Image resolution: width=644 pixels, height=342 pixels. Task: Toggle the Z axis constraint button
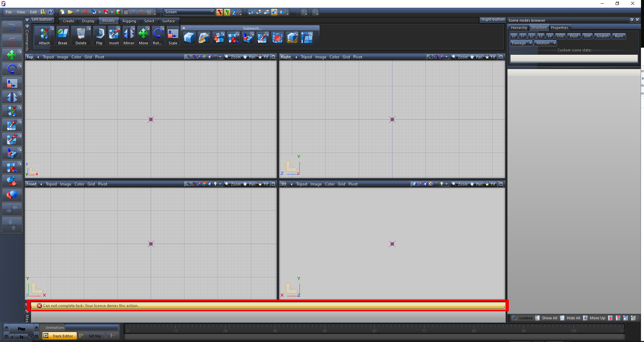click(x=234, y=12)
